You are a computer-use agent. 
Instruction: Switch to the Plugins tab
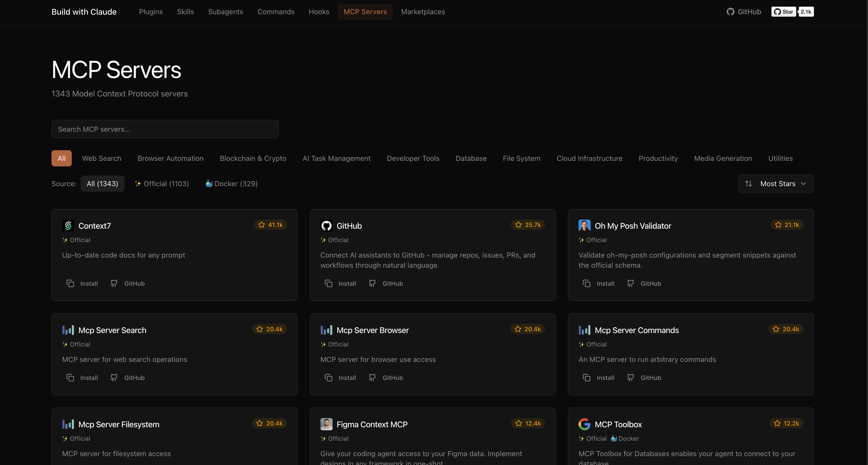[151, 11]
